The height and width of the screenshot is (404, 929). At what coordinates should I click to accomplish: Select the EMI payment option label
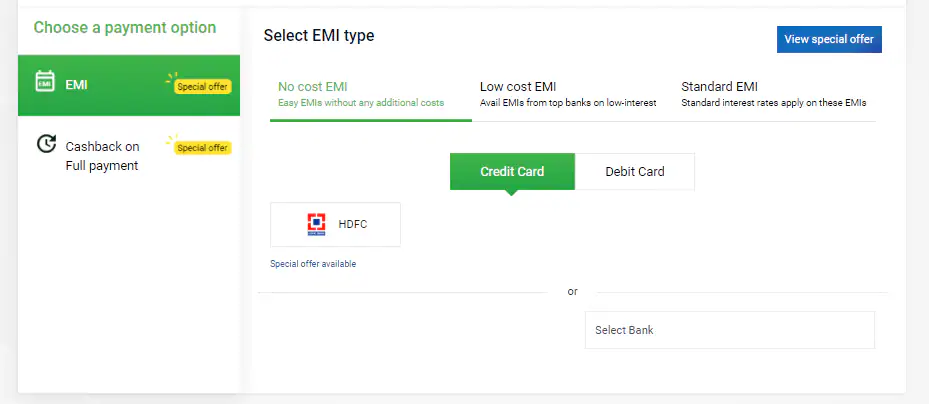click(x=77, y=85)
